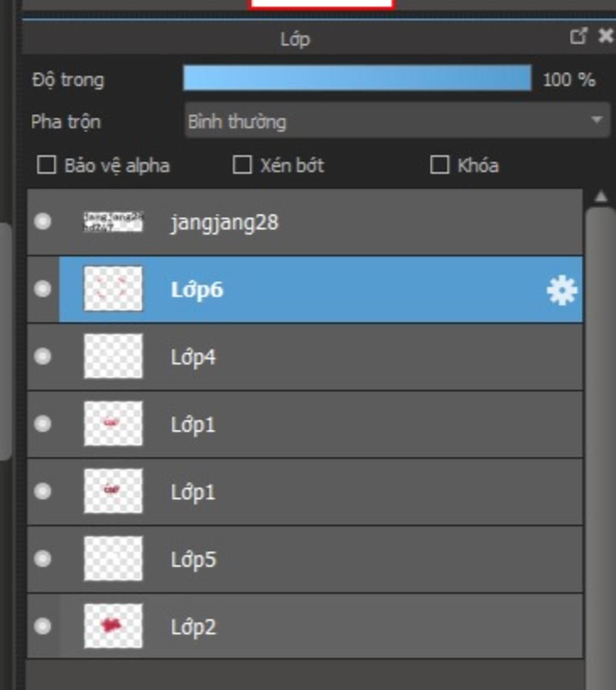This screenshot has width=616, height=690.
Task: Enable Bảo vệ alpha checkbox
Action: (x=47, y=165)
